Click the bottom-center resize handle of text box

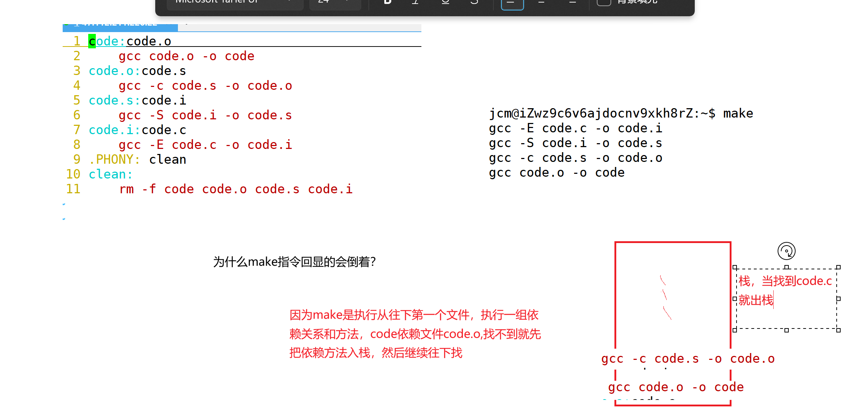(x=786, y=330)
